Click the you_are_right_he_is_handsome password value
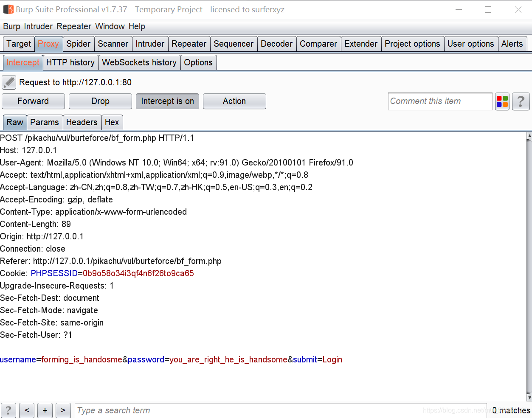The height and width of the screenshot is (418, 532). (228, 359)
